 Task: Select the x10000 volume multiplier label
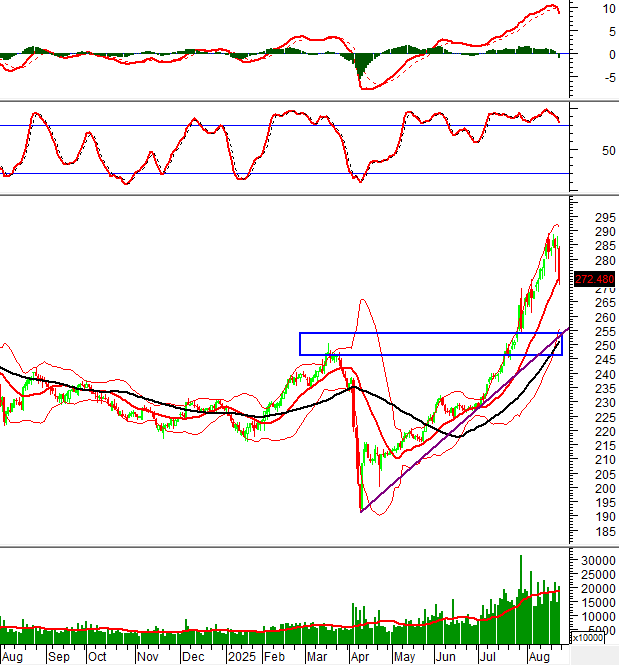point(587,638)
